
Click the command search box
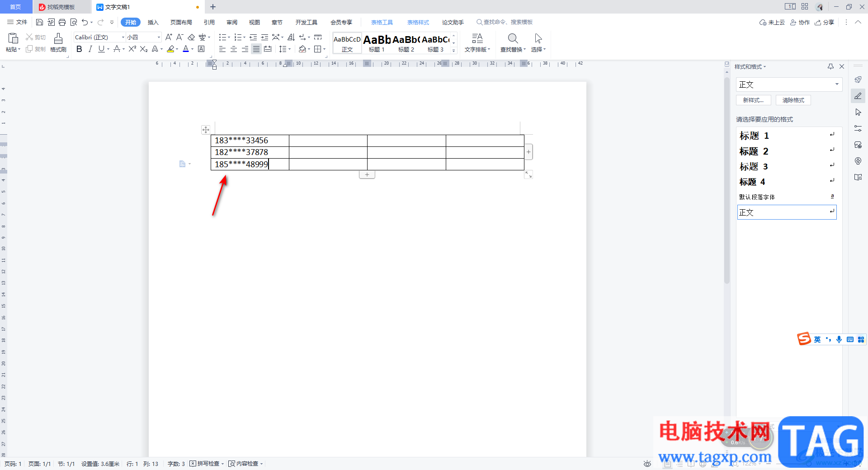point(505,22)
